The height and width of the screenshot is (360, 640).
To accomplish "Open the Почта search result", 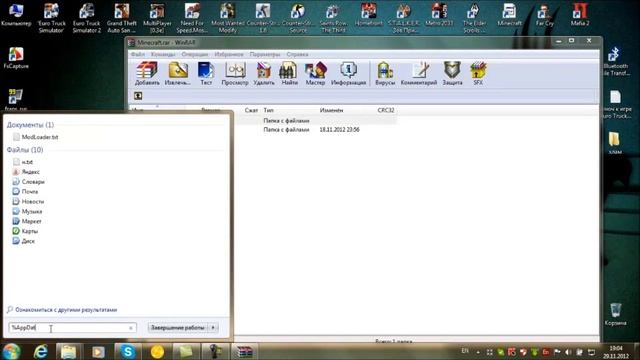I will 25,191.
